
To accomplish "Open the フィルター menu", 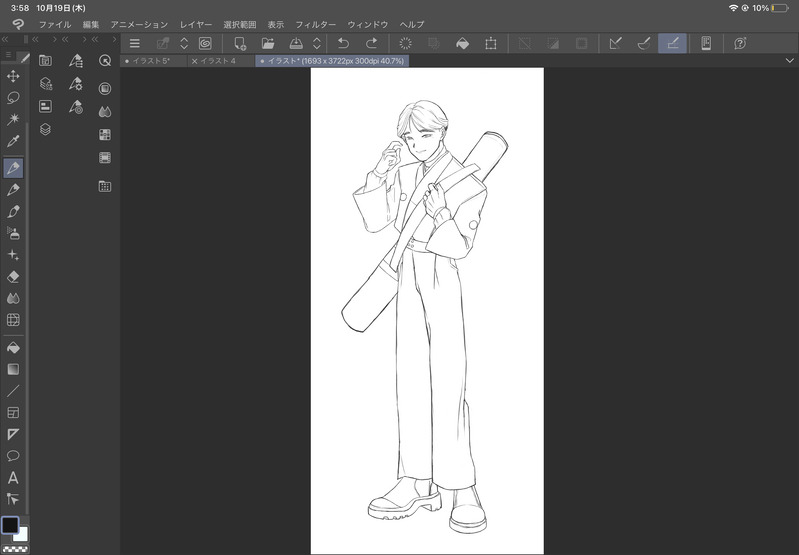I will point(315,24).
